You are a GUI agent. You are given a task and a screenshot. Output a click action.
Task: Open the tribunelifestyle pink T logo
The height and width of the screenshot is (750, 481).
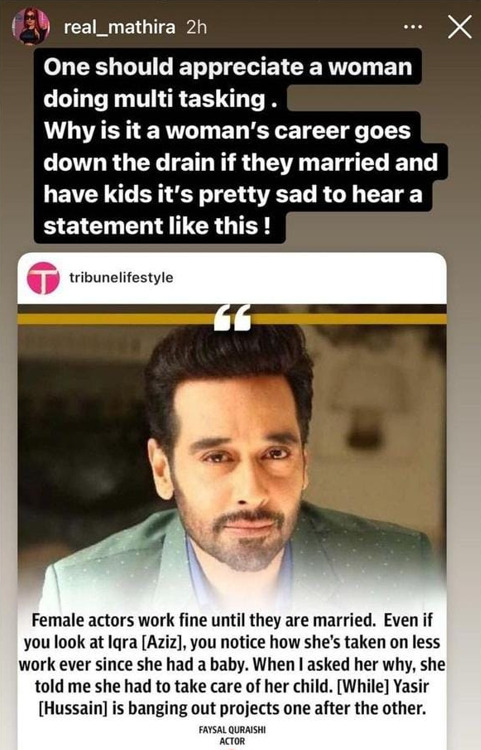43,278
